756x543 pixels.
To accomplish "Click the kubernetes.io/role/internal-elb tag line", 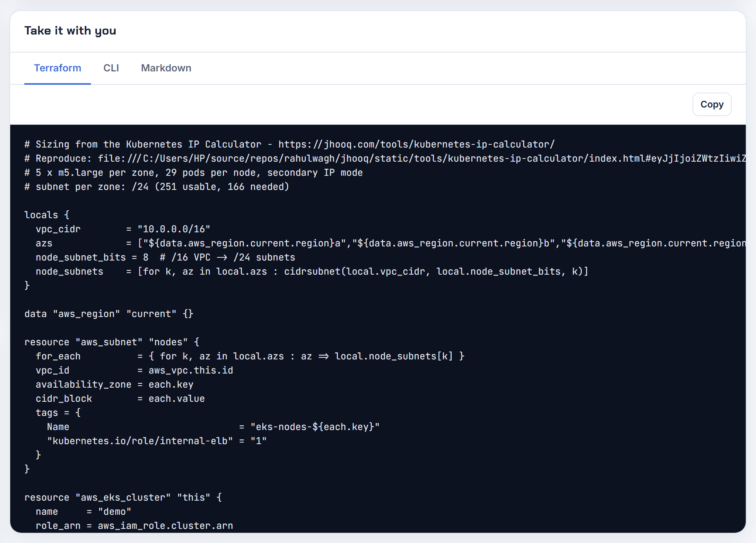I will pyautogui.click(x=157, y=441).
